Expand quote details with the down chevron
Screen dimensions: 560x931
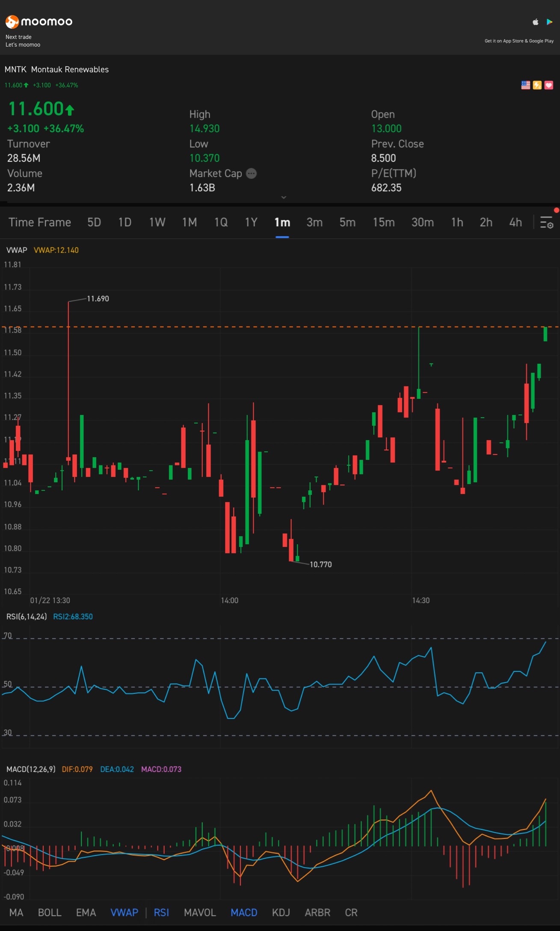283,197
